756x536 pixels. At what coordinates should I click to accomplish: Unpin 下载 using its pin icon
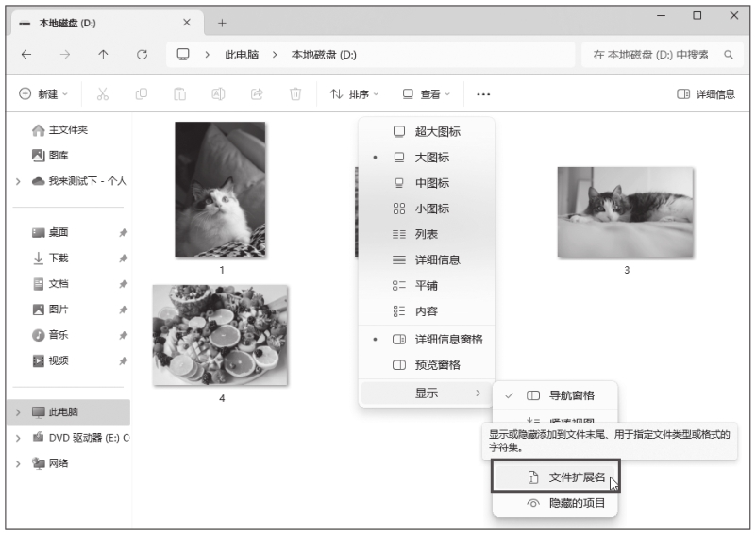(x=123, y=259)
